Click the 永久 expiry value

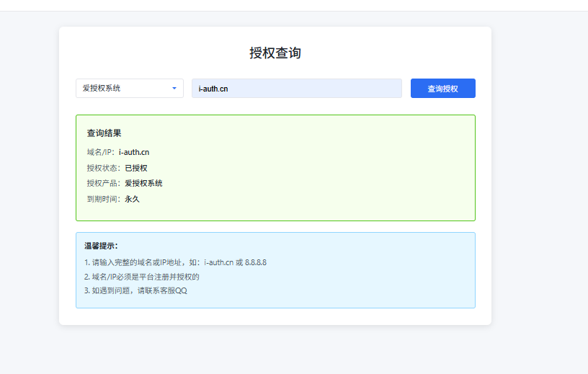click(x=132, y=199)
